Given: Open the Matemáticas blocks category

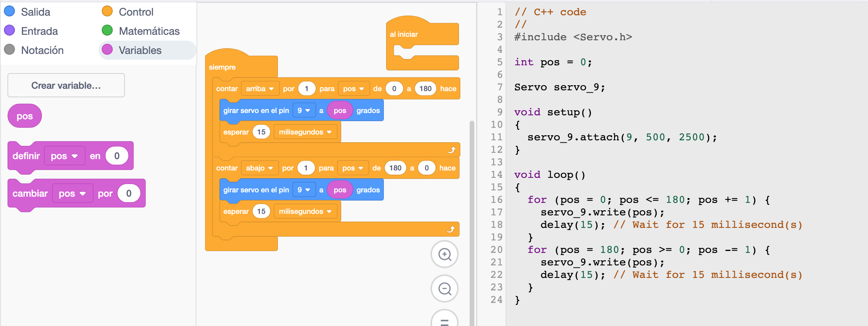Looking at the screenshot, I should pyautogui.click(x=149, y=31).
